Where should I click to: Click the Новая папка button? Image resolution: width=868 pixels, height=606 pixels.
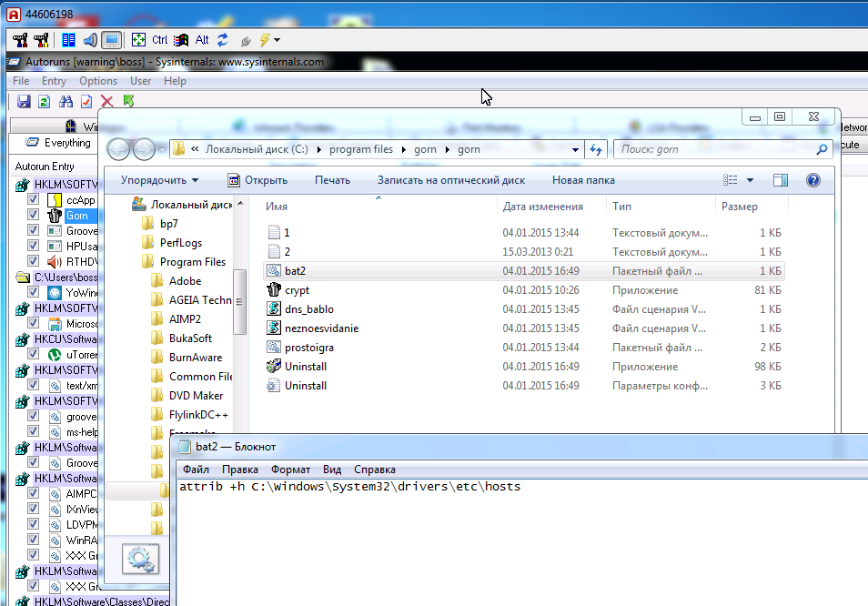[x=583, y=180]
